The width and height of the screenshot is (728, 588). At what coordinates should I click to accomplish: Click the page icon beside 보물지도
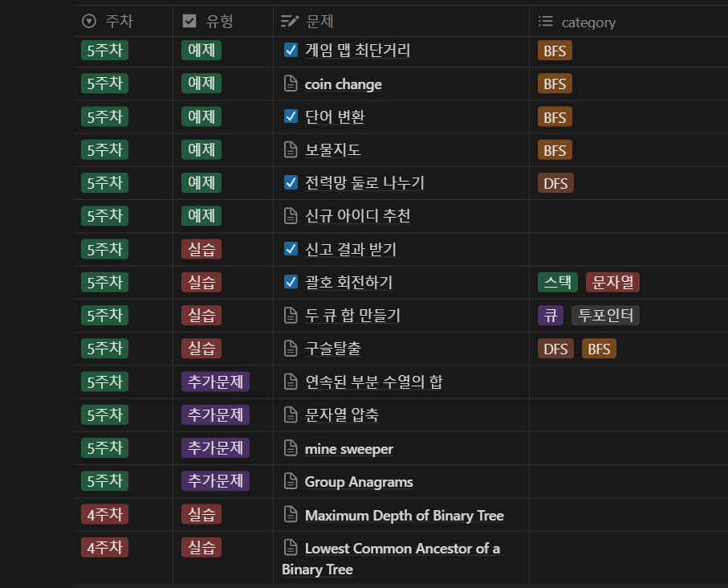click(x=291, y=149)
